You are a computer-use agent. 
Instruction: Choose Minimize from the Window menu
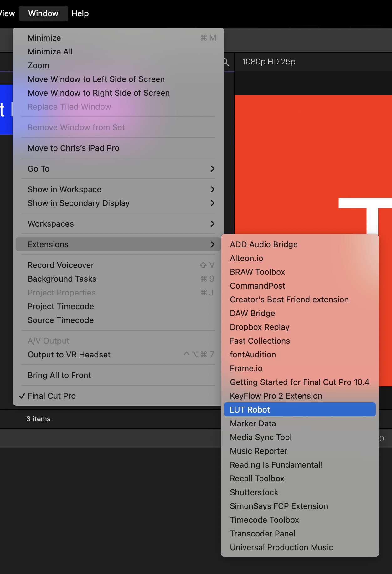point(44,38)
